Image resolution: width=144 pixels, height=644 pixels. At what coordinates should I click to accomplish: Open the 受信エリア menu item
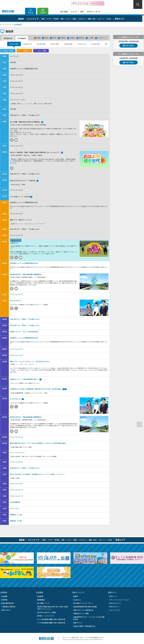point(119,19)
